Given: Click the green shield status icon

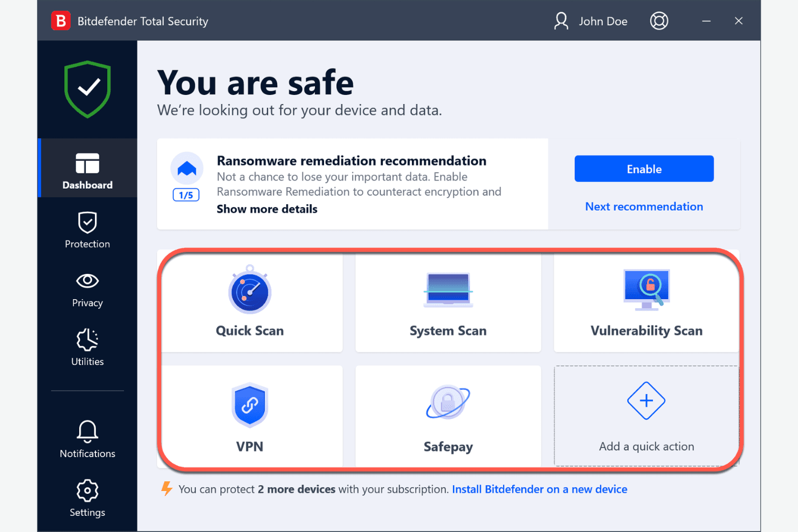Looking at the screenshot, I should 87,89.
